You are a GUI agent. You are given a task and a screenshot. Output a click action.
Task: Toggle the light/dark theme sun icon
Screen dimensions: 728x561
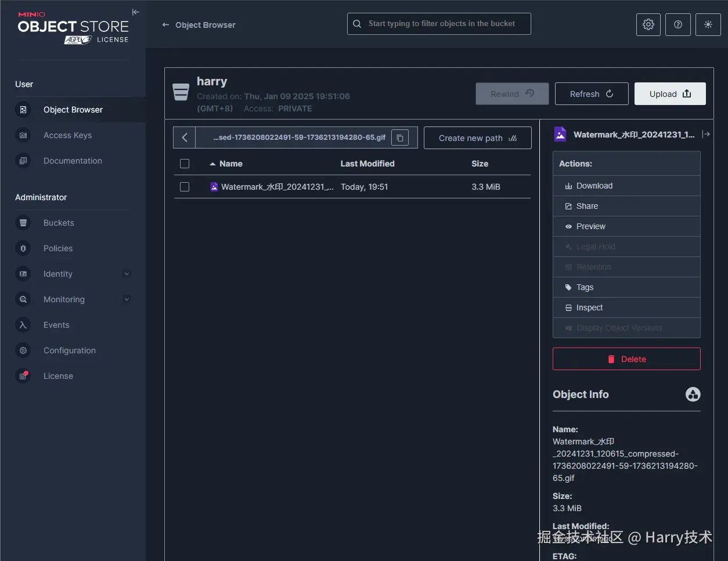[x=708, y=24]
